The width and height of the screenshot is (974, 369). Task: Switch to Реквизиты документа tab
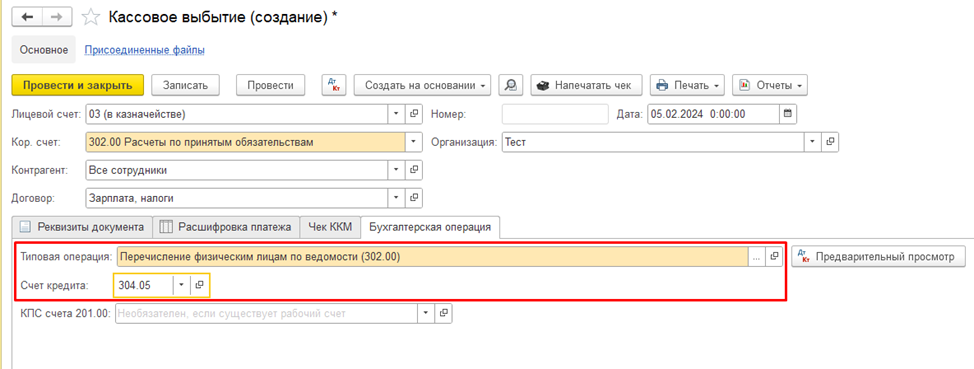pos(82,227)
